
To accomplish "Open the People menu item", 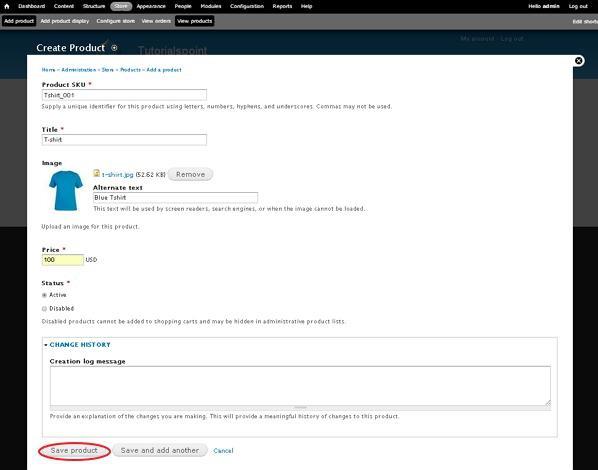I will click(183, 6).
